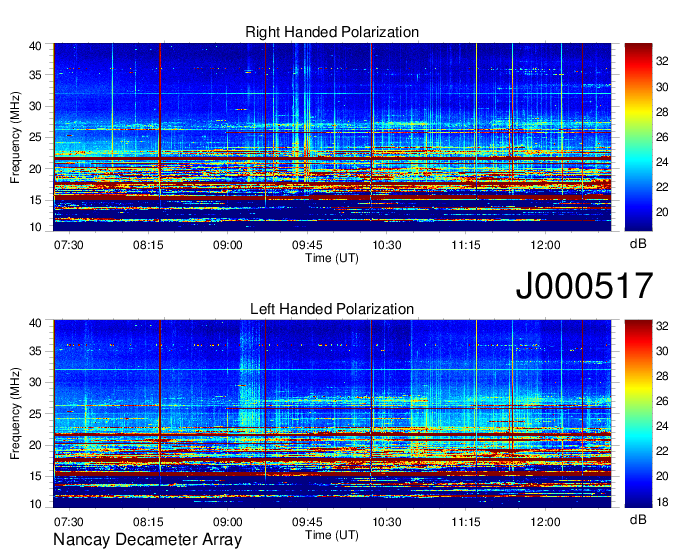The width and height of the screenshot is (680, 552).
Task: Click the J000517 observation label
Action: tap(584, 285)
